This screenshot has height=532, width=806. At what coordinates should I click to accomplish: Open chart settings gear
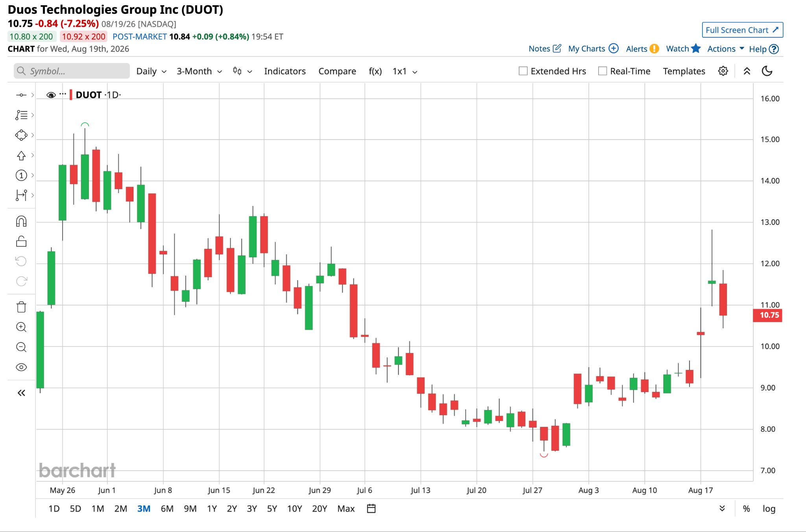coord(723,71)
